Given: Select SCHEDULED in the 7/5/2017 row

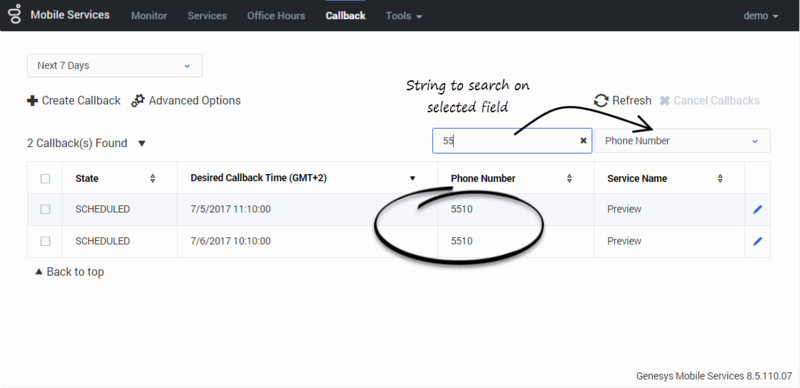Looking at the screenshot, I should pos(103,209).
